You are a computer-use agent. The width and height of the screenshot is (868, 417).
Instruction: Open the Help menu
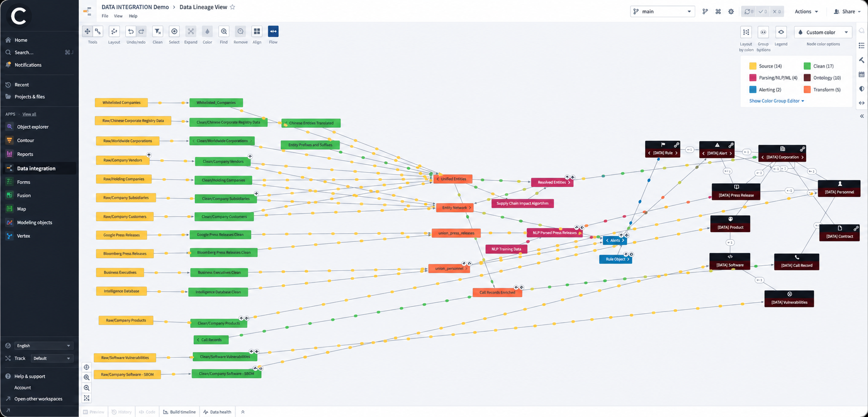[x=133, y=16]
